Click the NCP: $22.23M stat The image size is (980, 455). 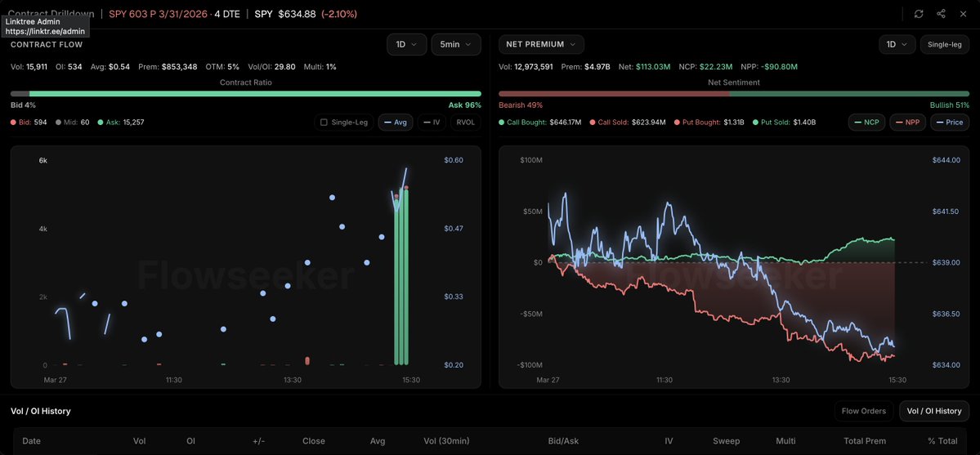(705, 66)
